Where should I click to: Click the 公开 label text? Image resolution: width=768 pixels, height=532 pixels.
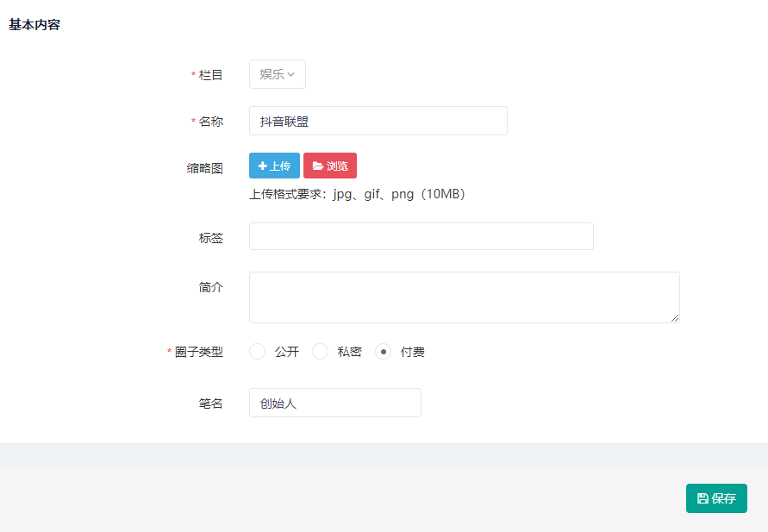click(287, 352)
